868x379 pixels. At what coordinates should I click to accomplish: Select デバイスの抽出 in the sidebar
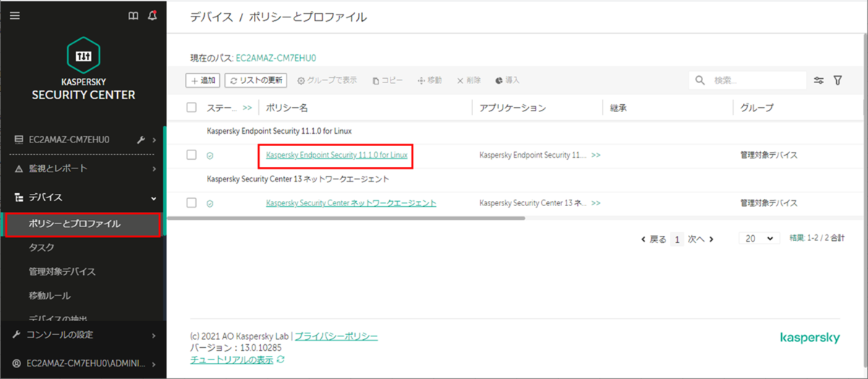(x=58, y=318)
